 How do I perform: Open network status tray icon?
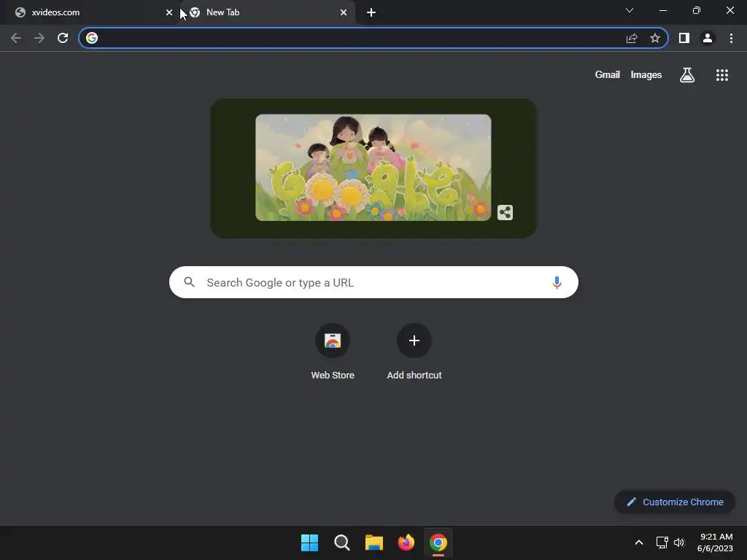[x=662, y=542]
